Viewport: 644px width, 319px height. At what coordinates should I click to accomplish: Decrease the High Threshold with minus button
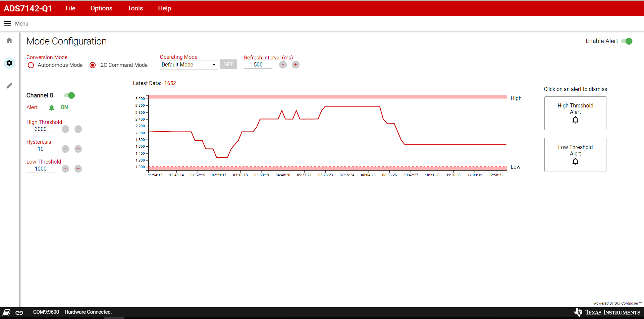point(65,129)
